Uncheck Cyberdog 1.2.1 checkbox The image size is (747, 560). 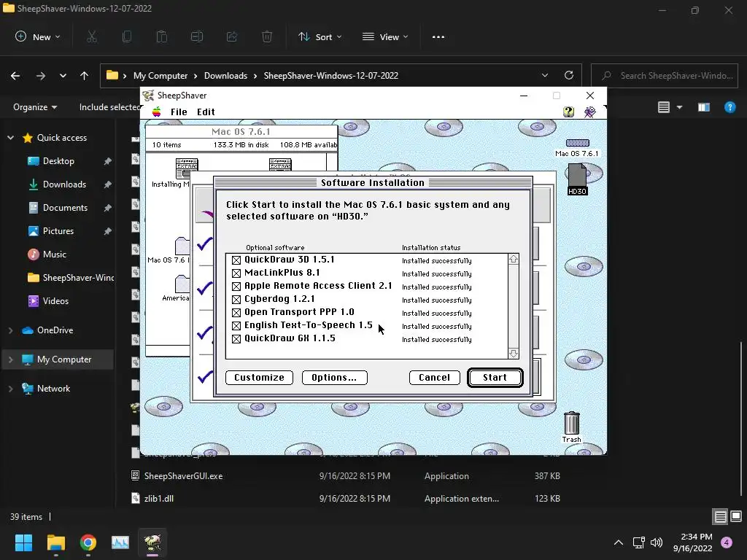click(236, 300)
